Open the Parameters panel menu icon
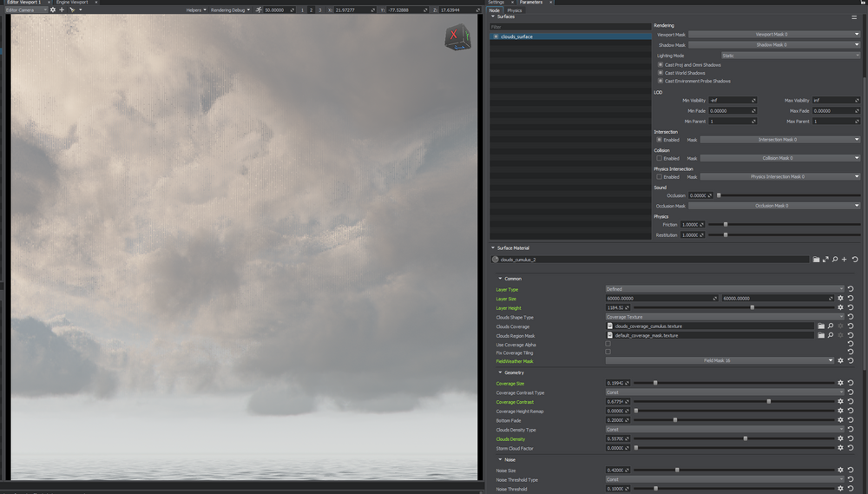The image size is (868, 494). click(854, 17)
